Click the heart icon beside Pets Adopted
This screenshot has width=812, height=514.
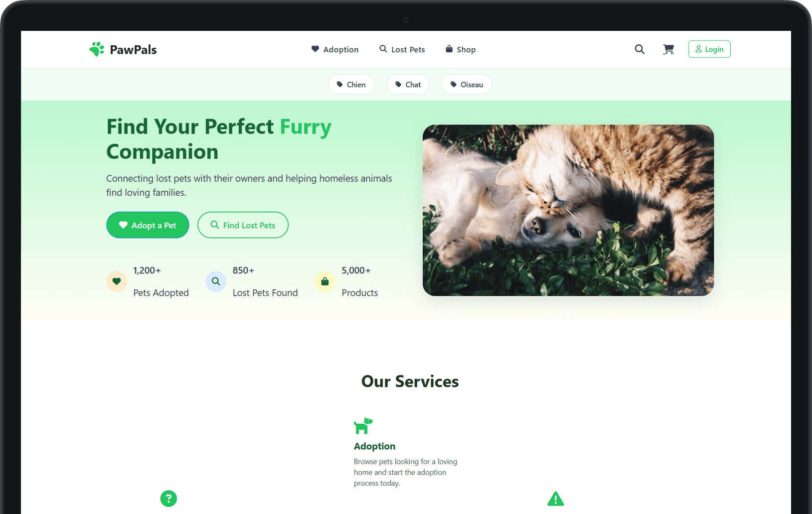(117, 281)
